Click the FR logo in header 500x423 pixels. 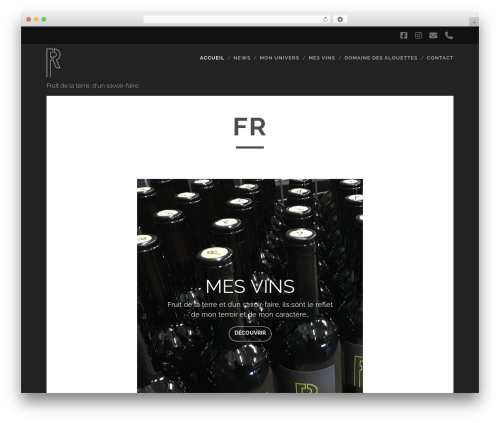pos(53,62)
